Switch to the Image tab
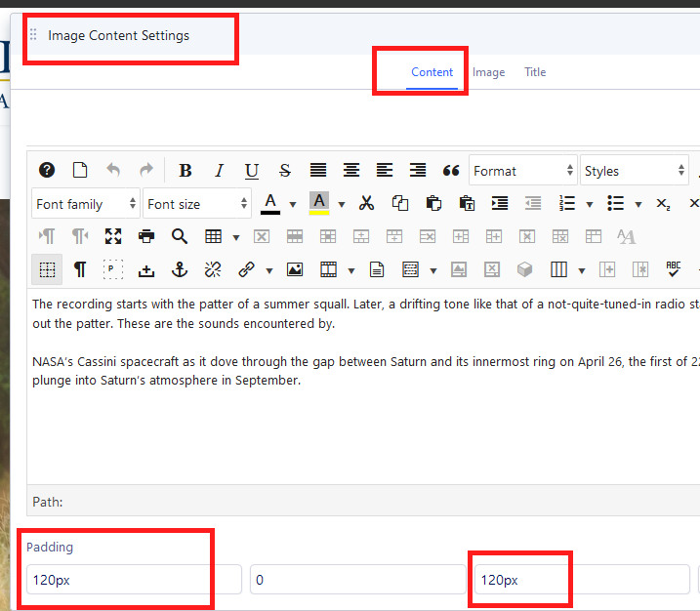Viewport: 700px width, 611px height. [x=488, y=72]
